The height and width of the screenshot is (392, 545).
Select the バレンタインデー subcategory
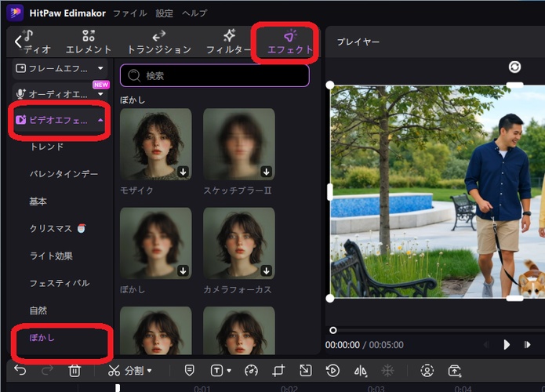64,174
